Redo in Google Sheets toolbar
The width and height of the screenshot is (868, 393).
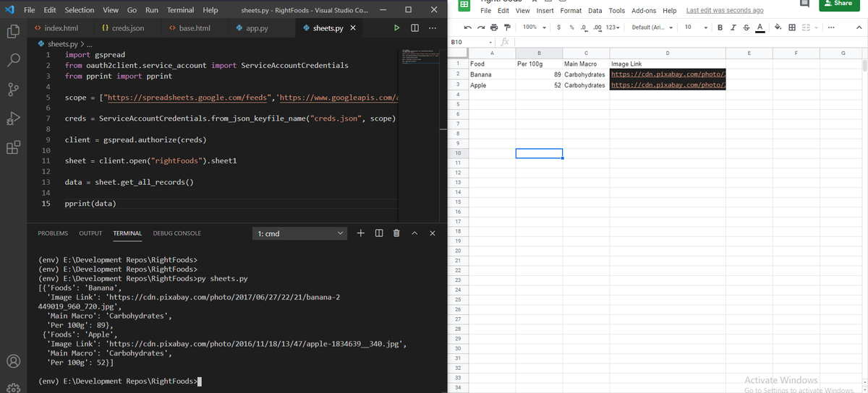pos(481,27)
